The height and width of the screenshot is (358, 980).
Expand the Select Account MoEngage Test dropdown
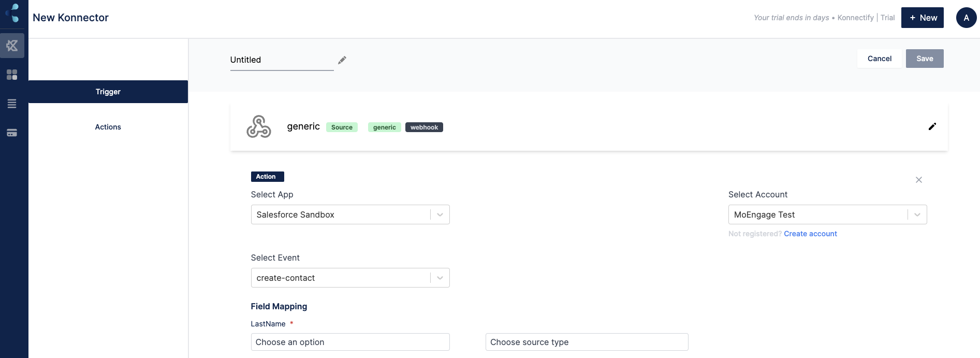[827, 214]
